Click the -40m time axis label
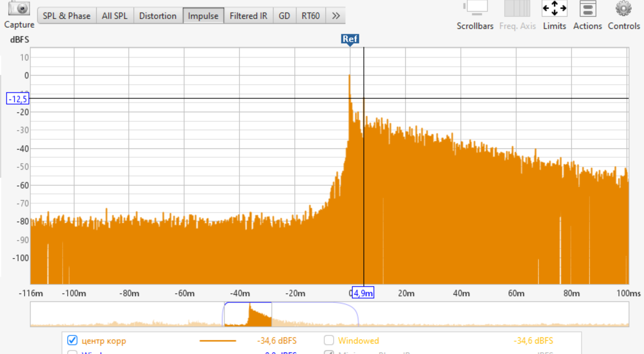 pos(240,293)
